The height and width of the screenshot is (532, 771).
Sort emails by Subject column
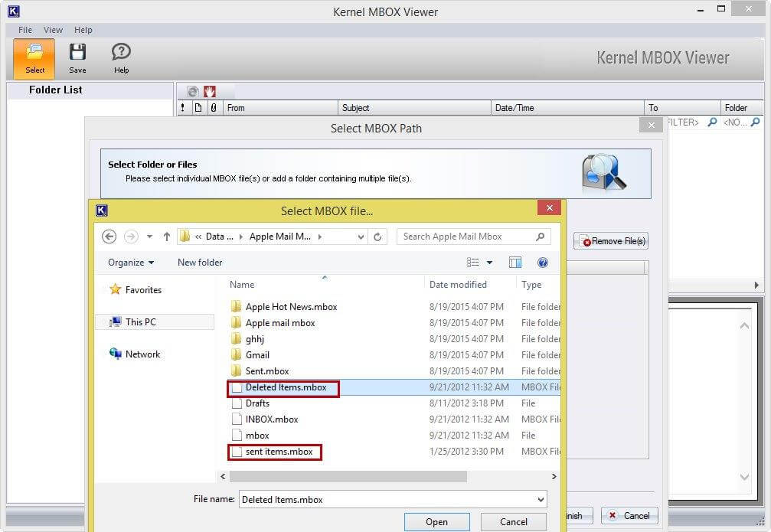(x=414, y=108)
